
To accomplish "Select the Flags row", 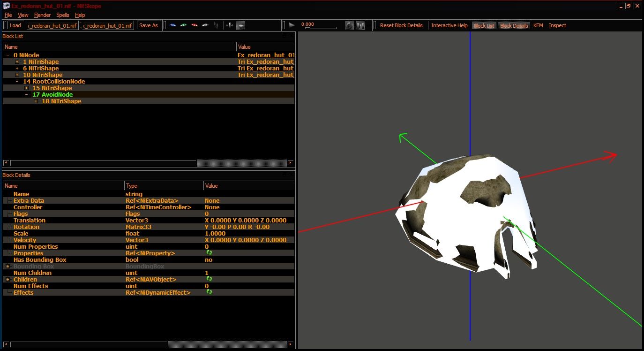I will click(x=149, y=214).
